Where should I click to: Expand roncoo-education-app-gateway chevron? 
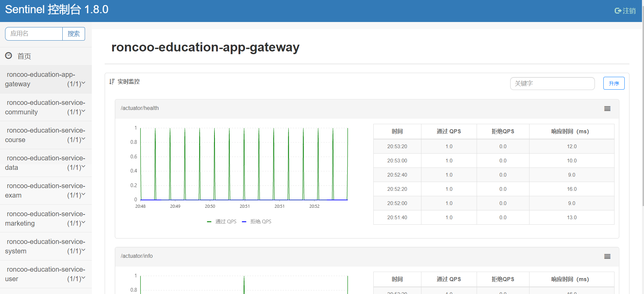83,83
